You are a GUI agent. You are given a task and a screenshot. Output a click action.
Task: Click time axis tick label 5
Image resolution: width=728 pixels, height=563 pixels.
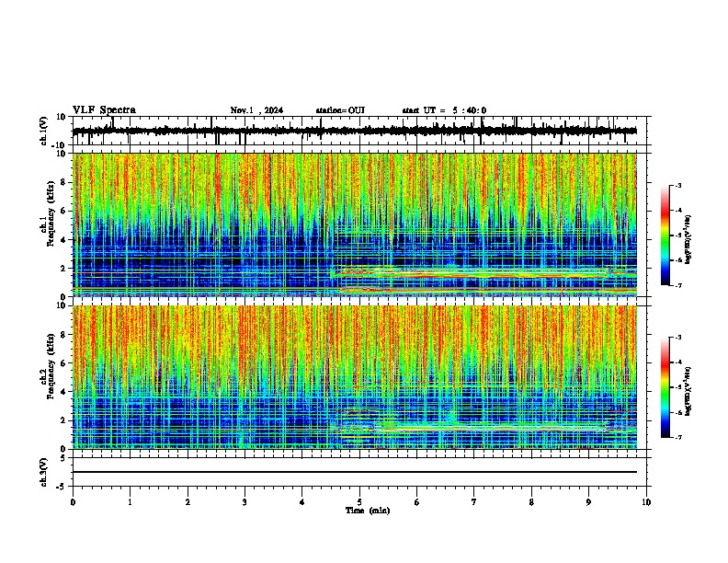pos(359,502)
